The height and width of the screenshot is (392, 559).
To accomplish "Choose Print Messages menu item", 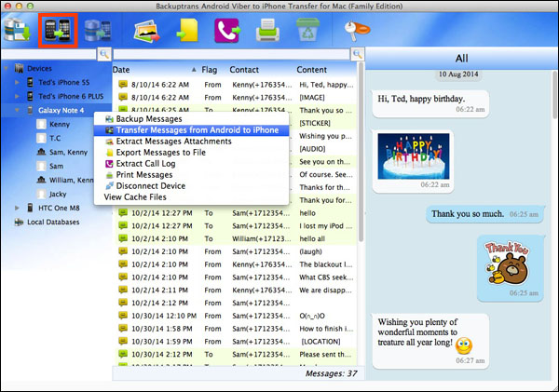I will pyautogui.click(x=191, y=175).
